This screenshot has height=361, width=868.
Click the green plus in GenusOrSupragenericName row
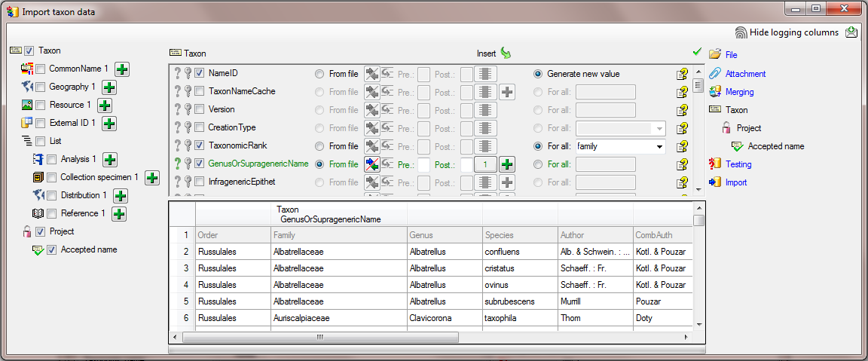[x=506, y=164]
